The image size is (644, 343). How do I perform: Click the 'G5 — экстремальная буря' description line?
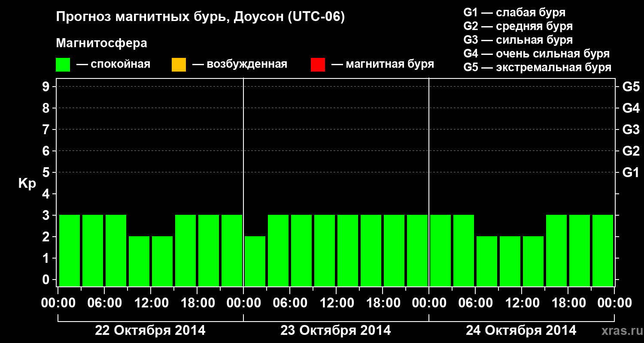click(537, 67)
